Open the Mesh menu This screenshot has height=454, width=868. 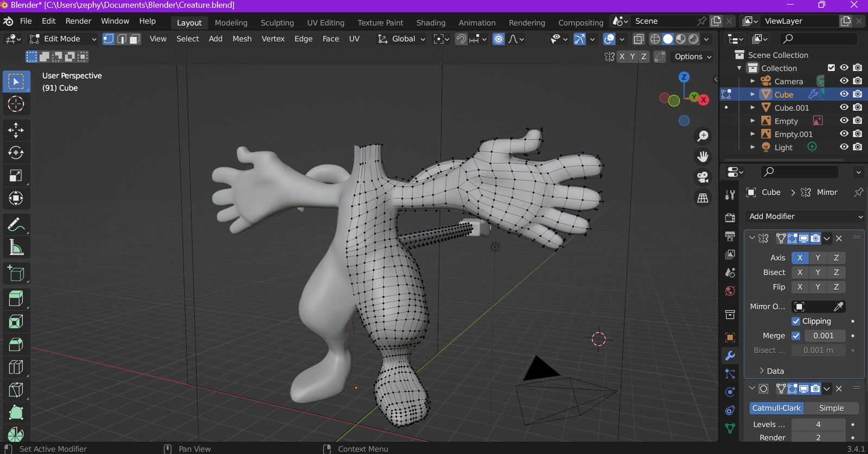click(x=242, y=39)
